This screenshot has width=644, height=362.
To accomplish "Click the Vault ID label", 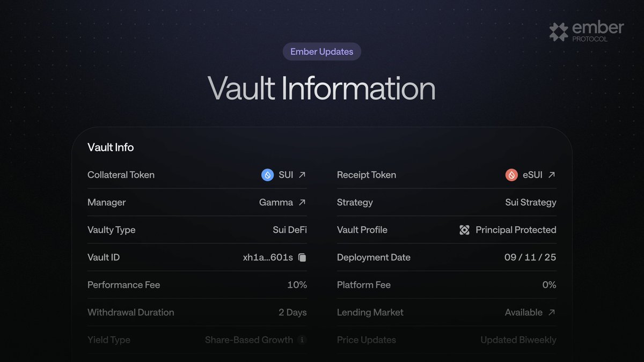I will coord(104,257).
